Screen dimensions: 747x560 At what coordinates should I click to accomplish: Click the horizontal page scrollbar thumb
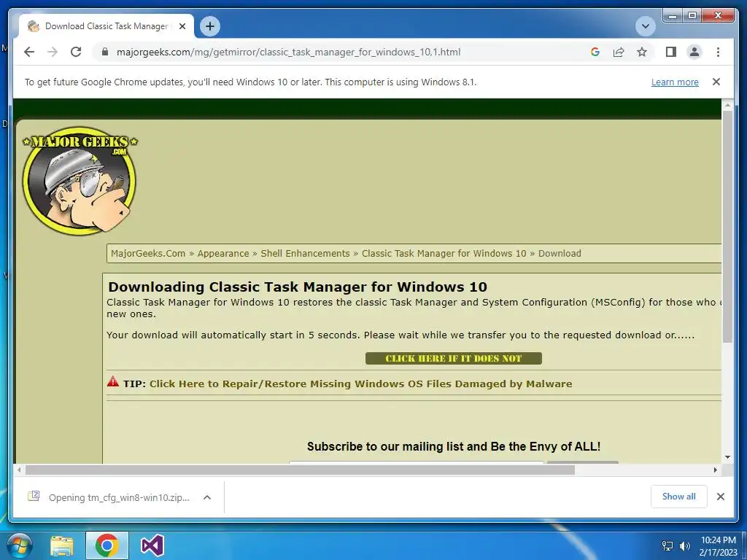point(300,470)
